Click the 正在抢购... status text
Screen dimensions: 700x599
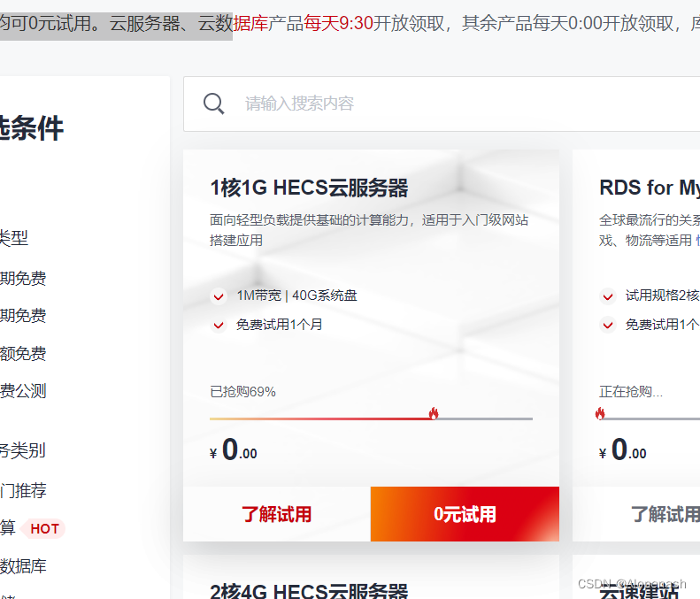click(631, 392)
